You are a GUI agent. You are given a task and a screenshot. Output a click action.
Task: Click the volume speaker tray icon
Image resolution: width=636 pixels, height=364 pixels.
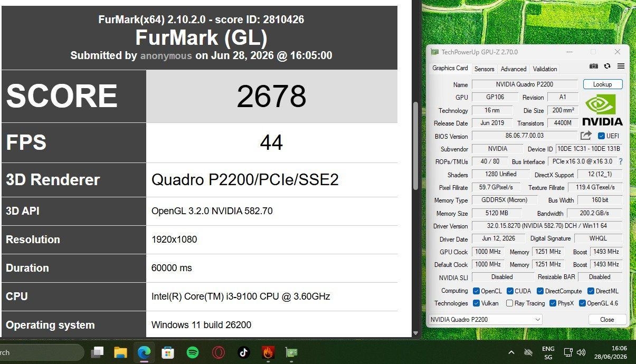(581, 352)
